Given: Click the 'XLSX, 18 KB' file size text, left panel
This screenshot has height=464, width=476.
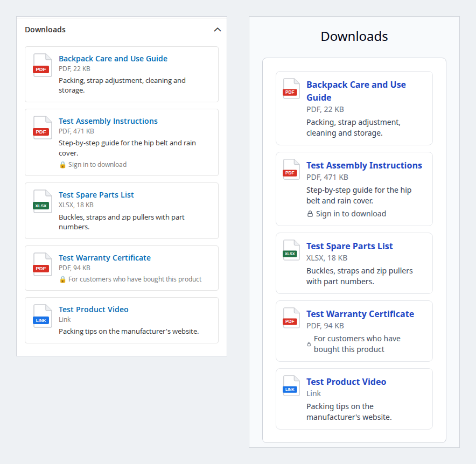Looking at the screenshot, I should (76, 205).
